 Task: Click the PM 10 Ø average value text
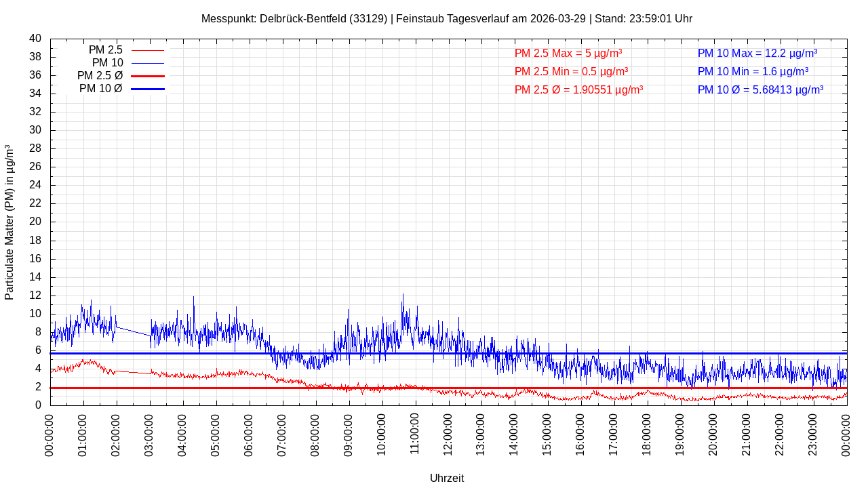[x=760, y=89]
